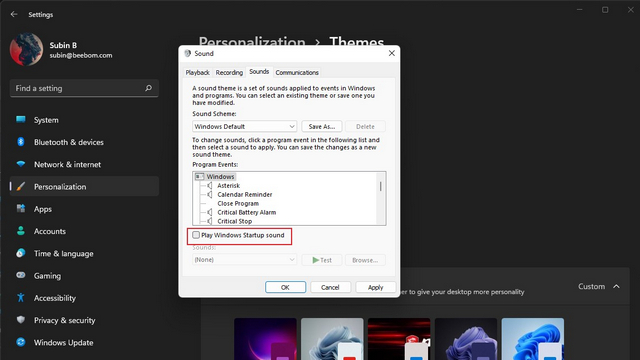
Task: Click speaker icon beside Calendar Reminder
Action: [209, 194]
